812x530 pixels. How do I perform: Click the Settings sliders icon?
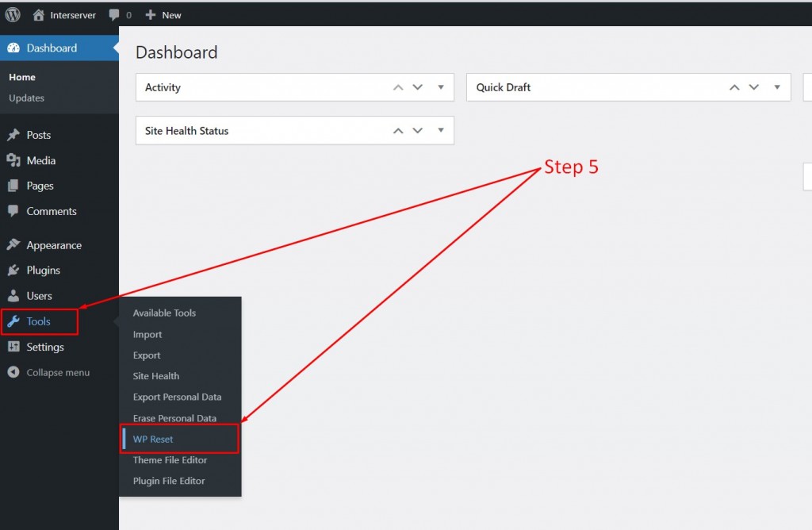pos(13,347)
